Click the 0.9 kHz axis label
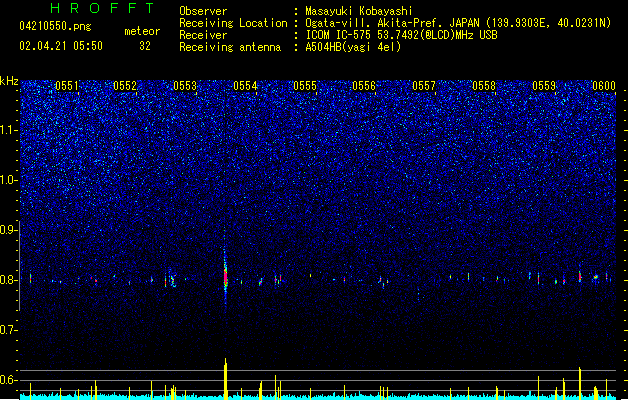 [x=8, y=230]
